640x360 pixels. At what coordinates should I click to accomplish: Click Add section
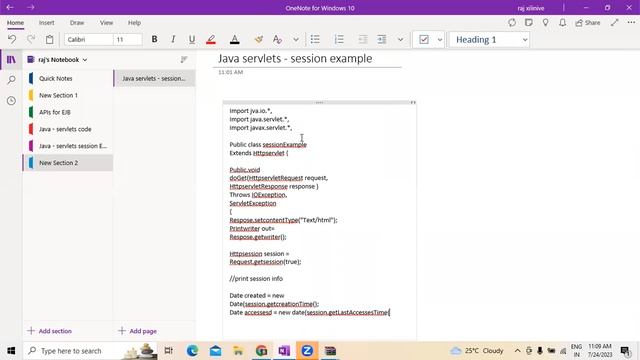pyautogui.click(x=50, y=331)
